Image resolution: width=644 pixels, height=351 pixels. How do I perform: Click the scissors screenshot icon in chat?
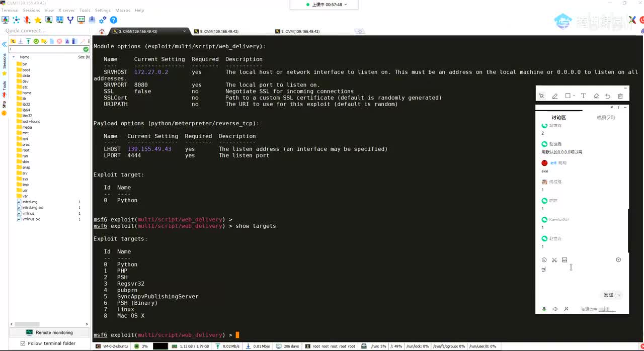tap(554, 260)
